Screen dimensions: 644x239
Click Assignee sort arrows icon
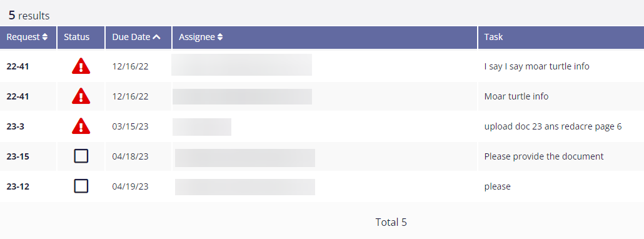pyautogui.click(x=220, y=37)
